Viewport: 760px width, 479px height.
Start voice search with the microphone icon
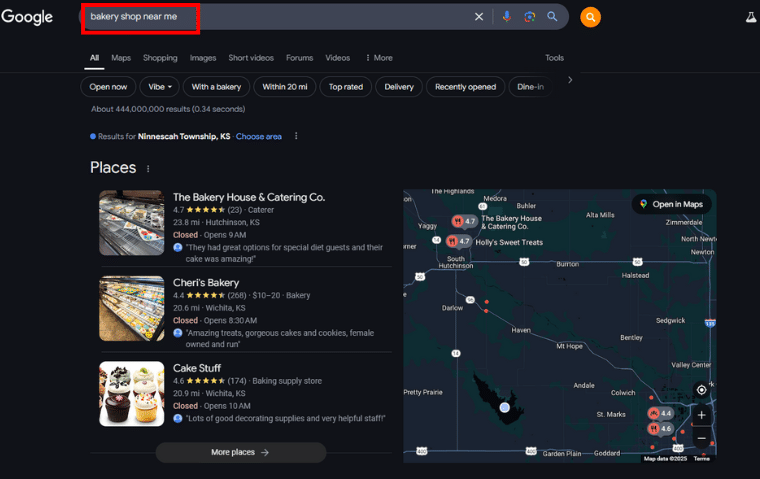pyautogui.click(x=507, y=16)
